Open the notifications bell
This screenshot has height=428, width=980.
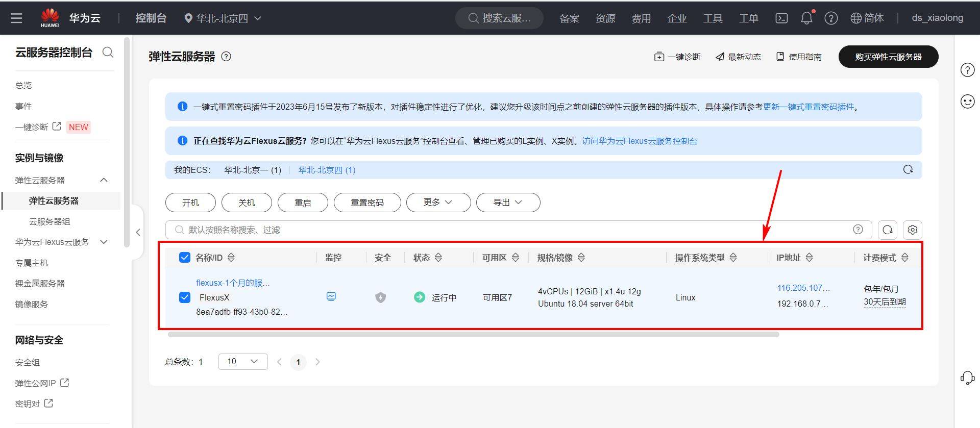[x=806, y=18]
